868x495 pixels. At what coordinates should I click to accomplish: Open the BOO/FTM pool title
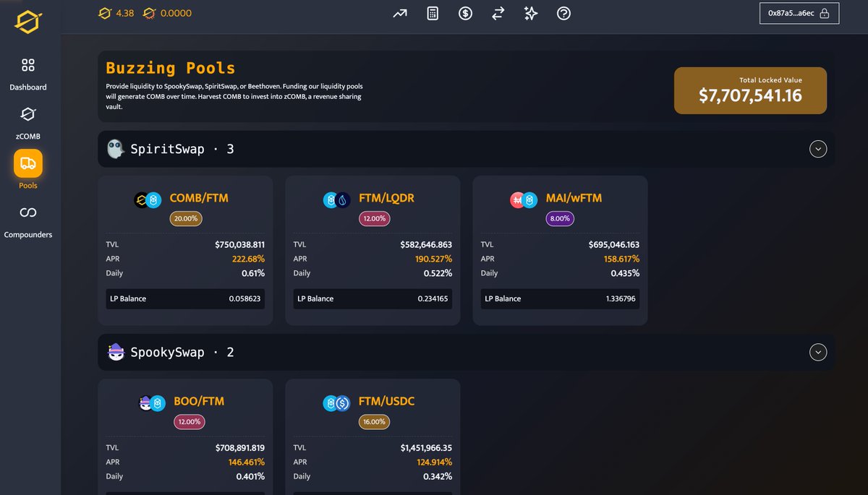point(199,401)
